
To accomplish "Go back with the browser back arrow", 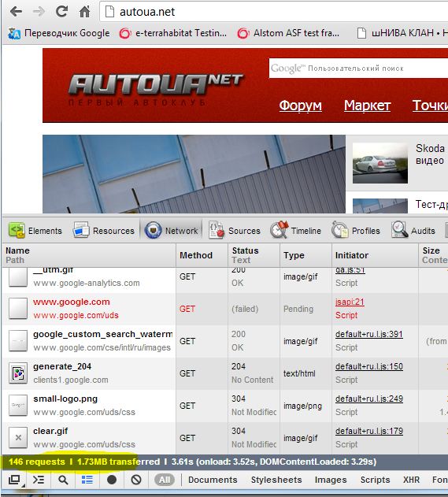I will click(x=16, y=12).
